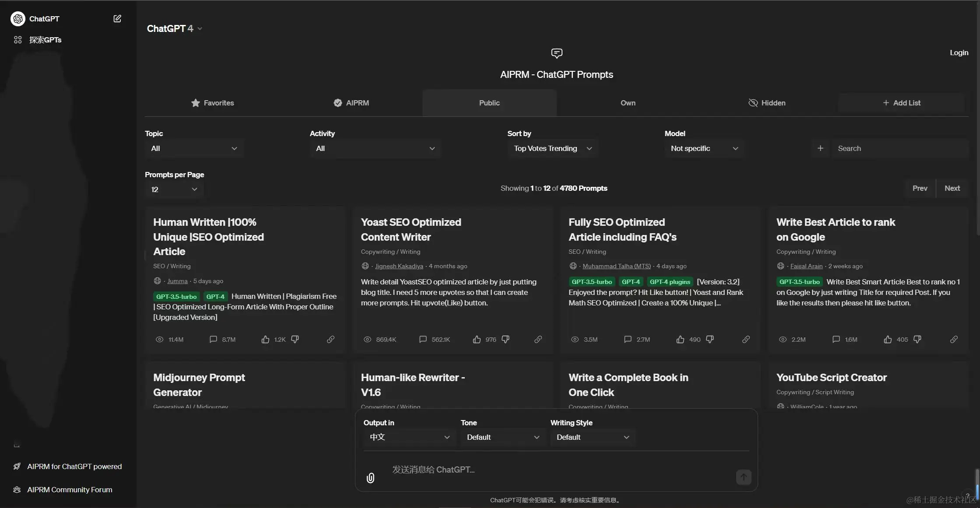
Task: Thumbs up Write Best Article to rank prompt
Action: click(x=888, y=340)
